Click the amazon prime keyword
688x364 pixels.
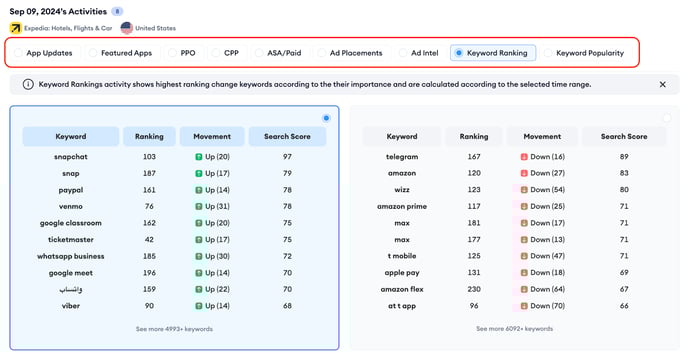click(402, 207)
